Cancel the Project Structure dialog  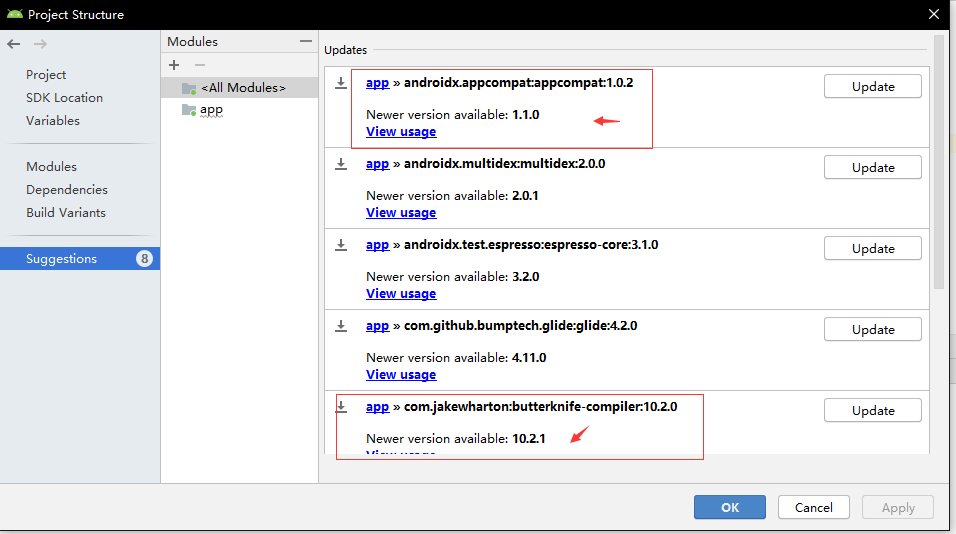(x=813, y=507)
